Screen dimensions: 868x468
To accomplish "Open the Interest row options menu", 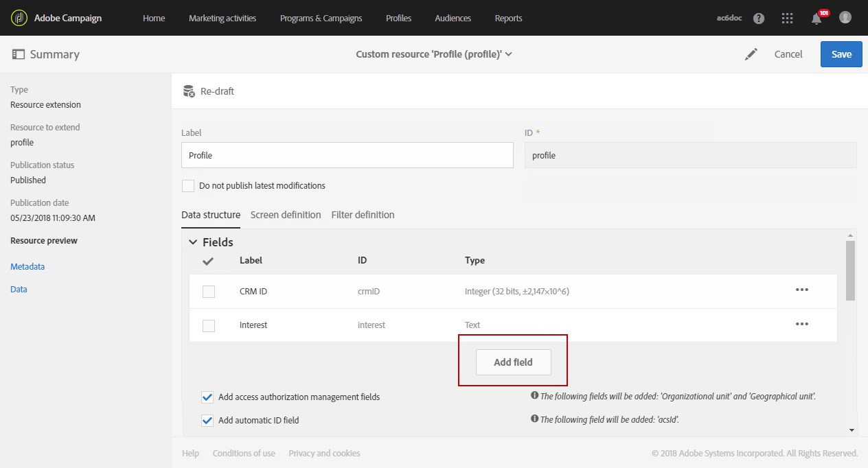I will (802, 324).
